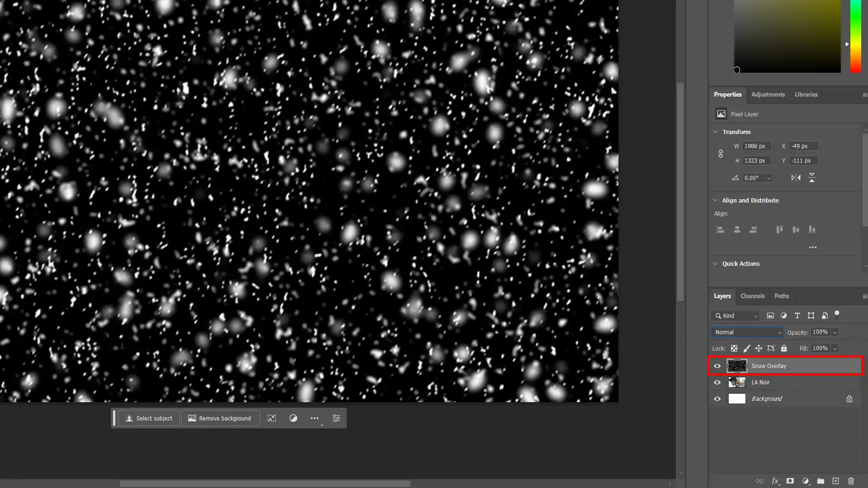
Task: Switch to the Adjustments tab
Action: pos(768,94)
